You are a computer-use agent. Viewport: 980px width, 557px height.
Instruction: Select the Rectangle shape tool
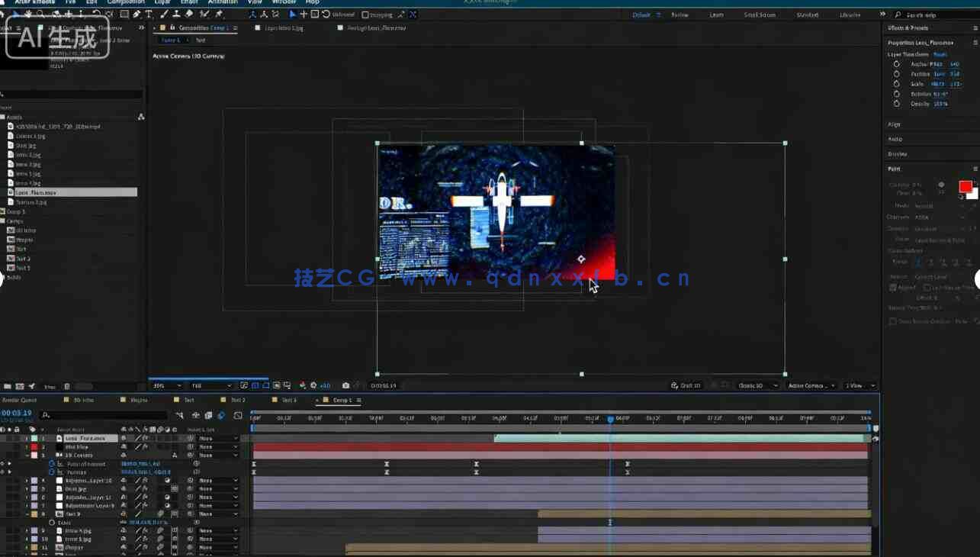tap(124, 14)
